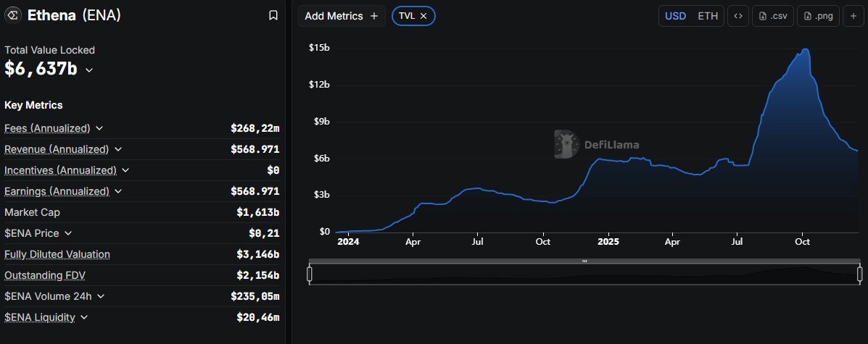Expand the $ENA Liquidity row
This screenshot has width=868, height=344.
click(x=84, y=317)
